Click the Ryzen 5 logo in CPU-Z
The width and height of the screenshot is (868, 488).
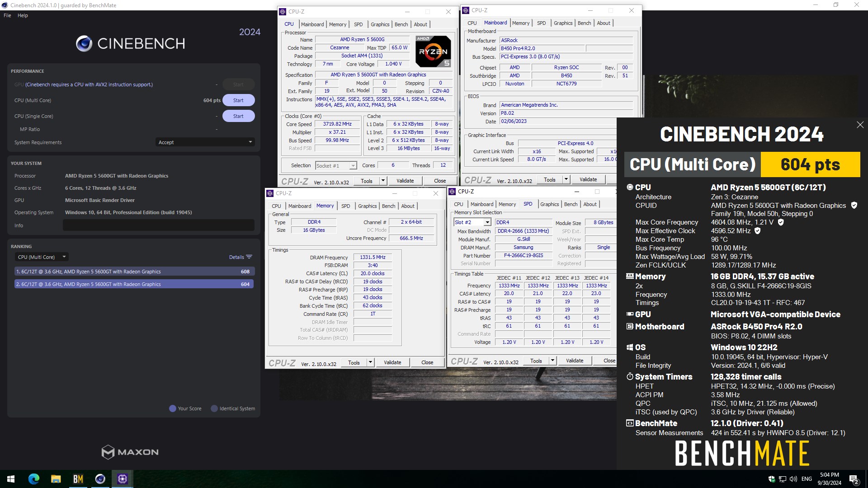pos(433,51)
